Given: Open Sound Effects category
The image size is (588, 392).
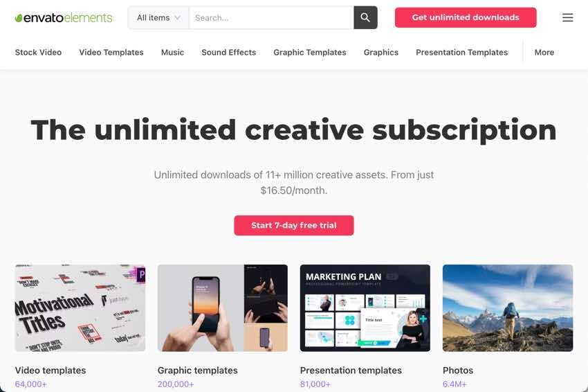Looking at the screenshot, I should [x=229, y=52].
